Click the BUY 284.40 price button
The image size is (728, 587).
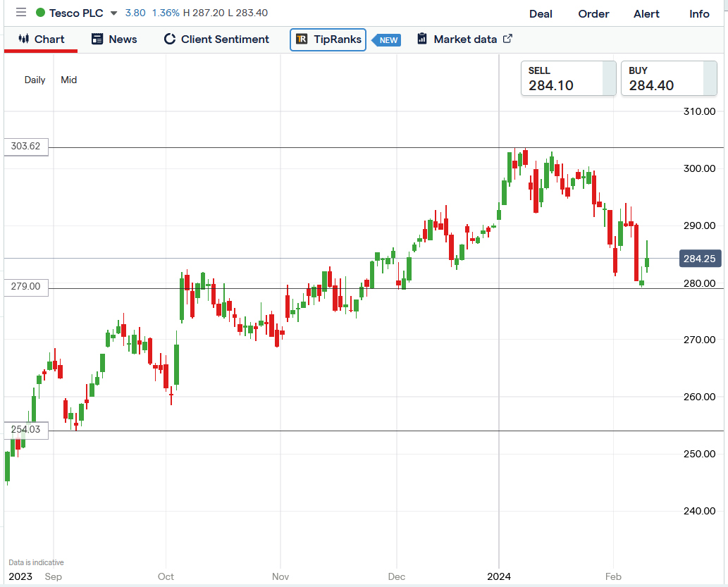pos(669,78)
